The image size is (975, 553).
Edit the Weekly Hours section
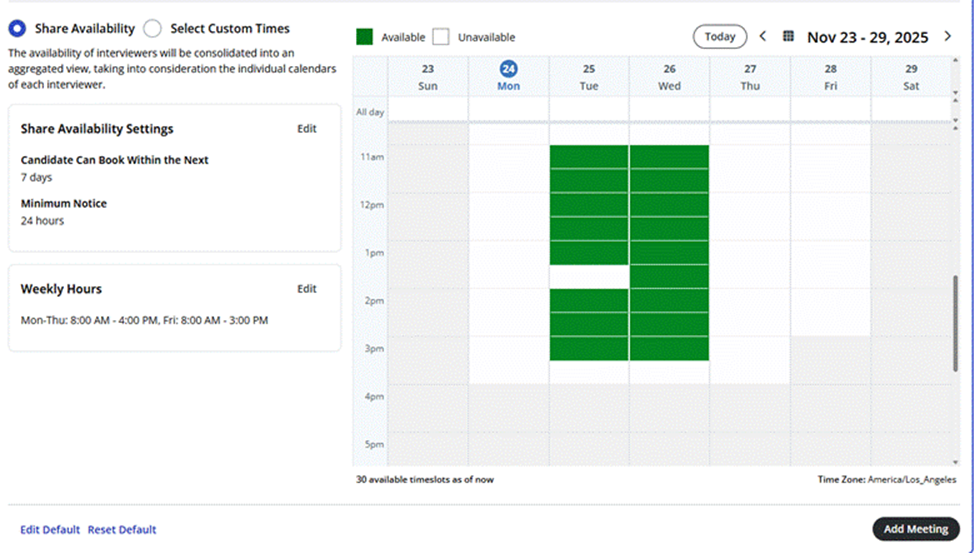coord(307,289)
